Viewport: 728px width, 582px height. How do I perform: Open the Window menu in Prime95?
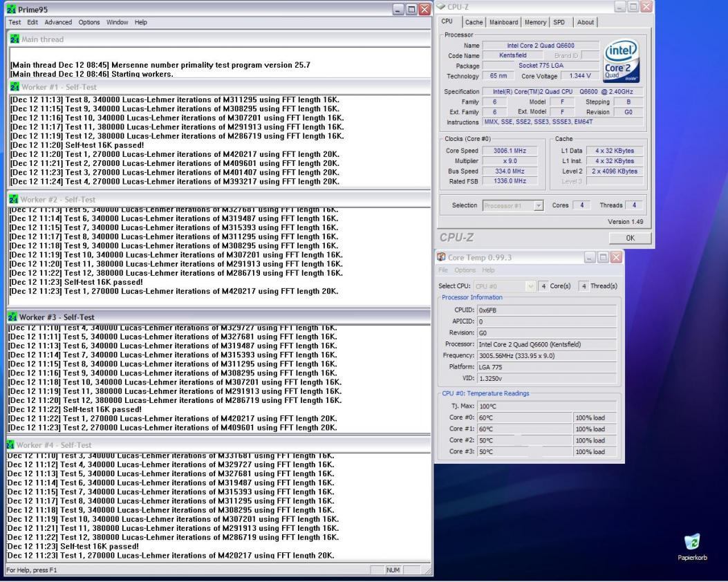[x=117, y=22]
